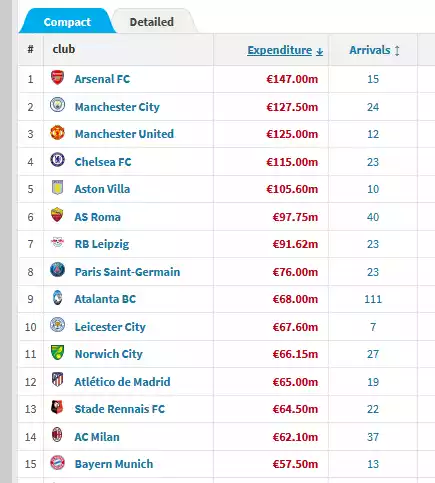Open RB Leipzig club page link
The image size is (435, 483).
[102, 244]
